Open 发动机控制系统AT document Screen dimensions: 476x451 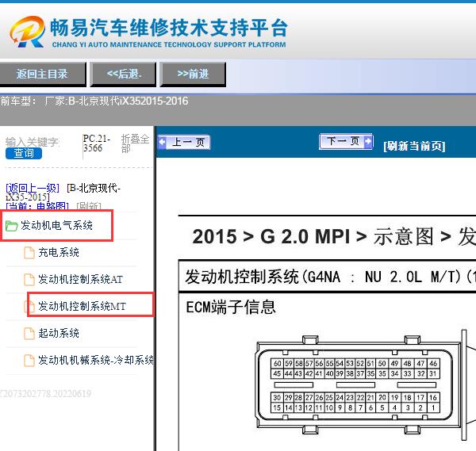[x=80, y=279]
